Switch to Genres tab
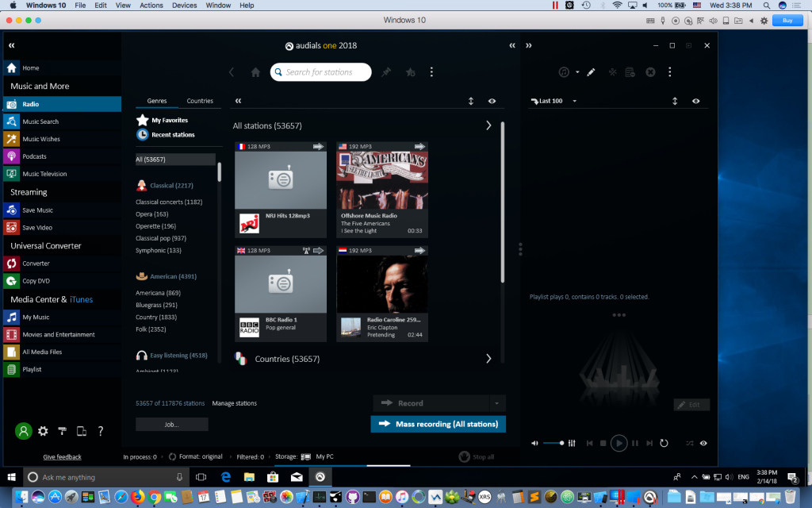This screenshot has height=508, width=812. 157,101
